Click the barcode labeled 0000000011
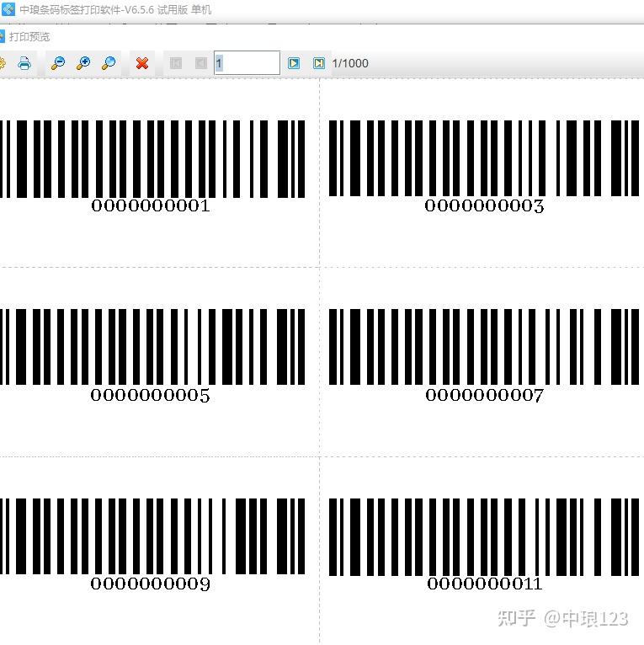Screen dimensions: 644x645 (x=484, y=537)
